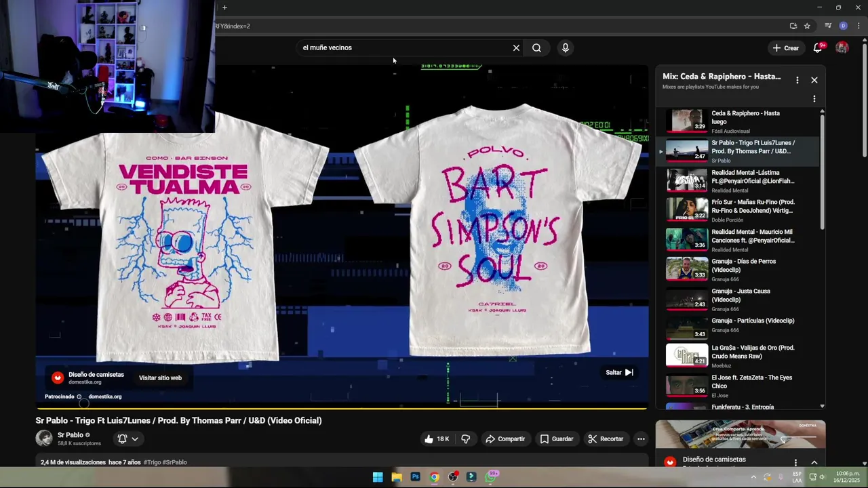Image resolution: width=868 pixels, height=488 pixels.
Task: Dislike the video with thumbs down
Action: point(465,439)
